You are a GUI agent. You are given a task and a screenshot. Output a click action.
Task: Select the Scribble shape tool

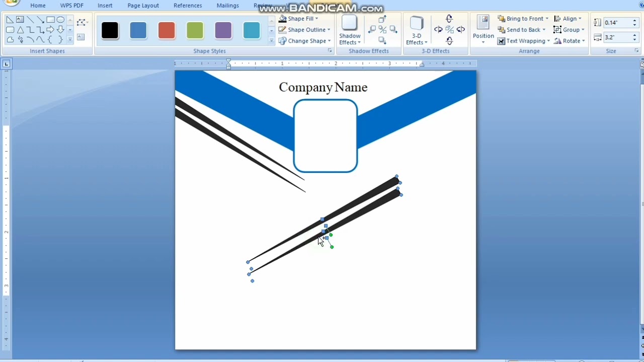pyautogui.click(x=21, y=39)
